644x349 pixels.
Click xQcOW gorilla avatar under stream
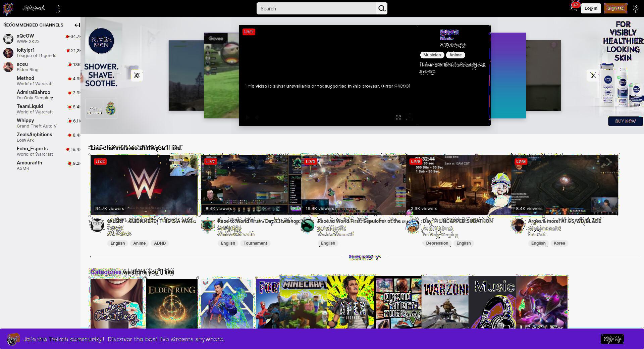click(x=97, y=225)
